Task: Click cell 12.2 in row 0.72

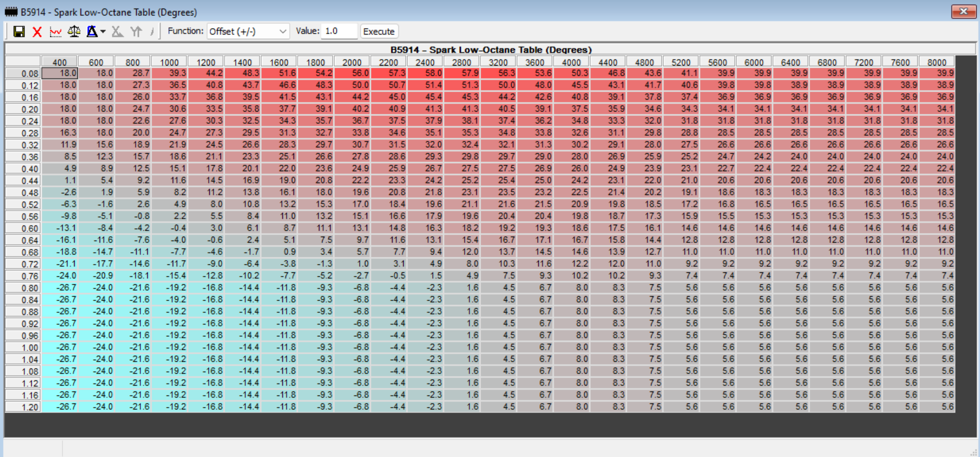Action: pos(571,264)
